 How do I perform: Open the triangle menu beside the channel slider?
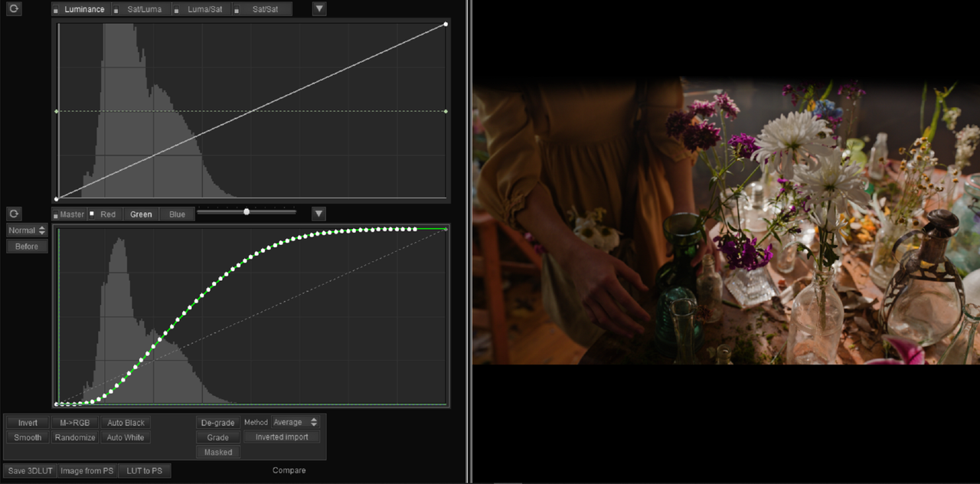tap(319, 214)
